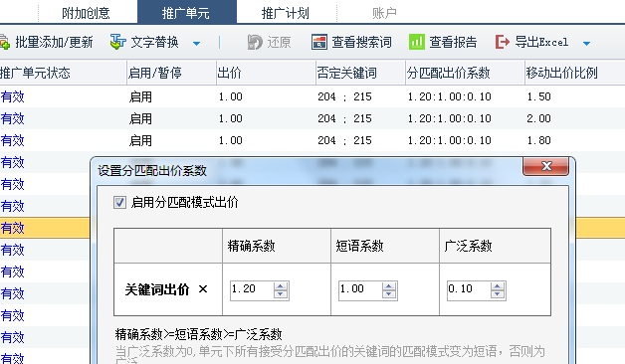
Task: Close the 设置分匹配出价系数 dialog
Action: click(546, 166)
